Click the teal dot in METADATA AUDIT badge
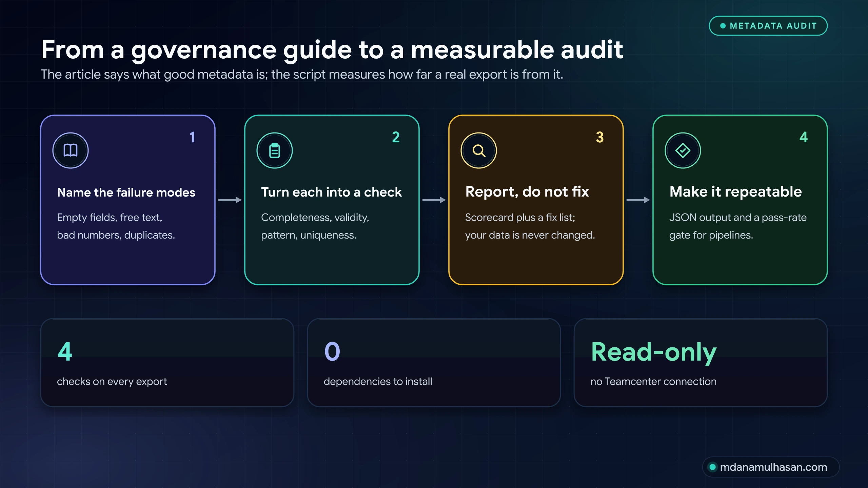Screen dimensions: 868x488 (723, 26)
